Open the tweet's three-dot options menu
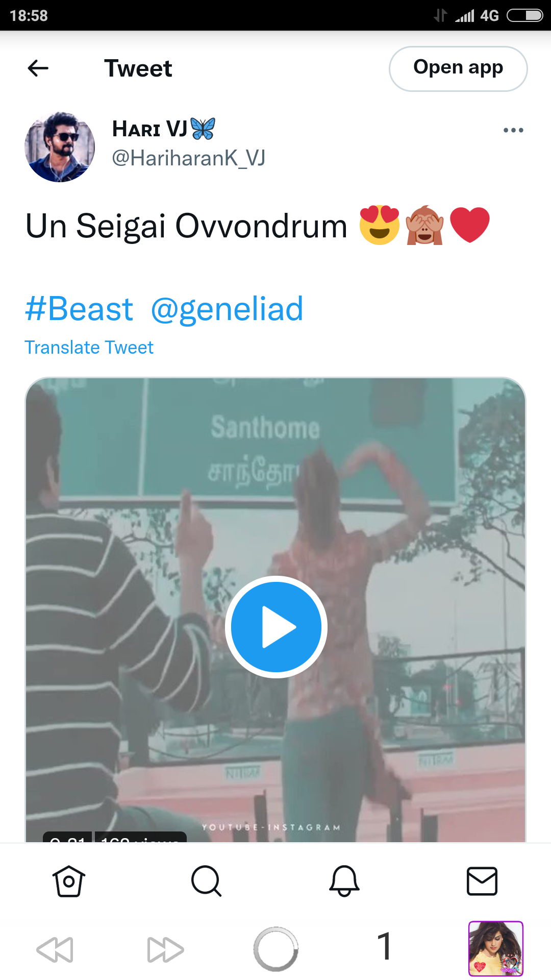This screenshot has height=980, width=551. coord(513,130)
